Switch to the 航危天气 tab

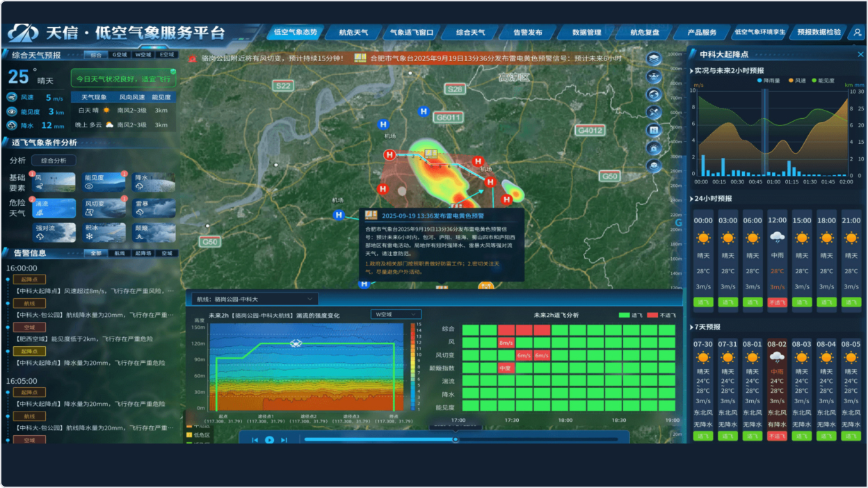point(353,32)
